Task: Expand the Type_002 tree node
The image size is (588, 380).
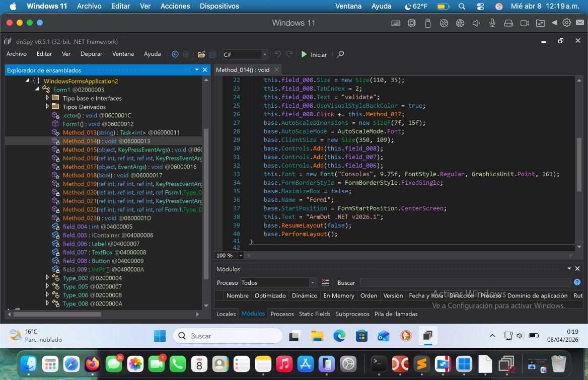Action: 47,278
